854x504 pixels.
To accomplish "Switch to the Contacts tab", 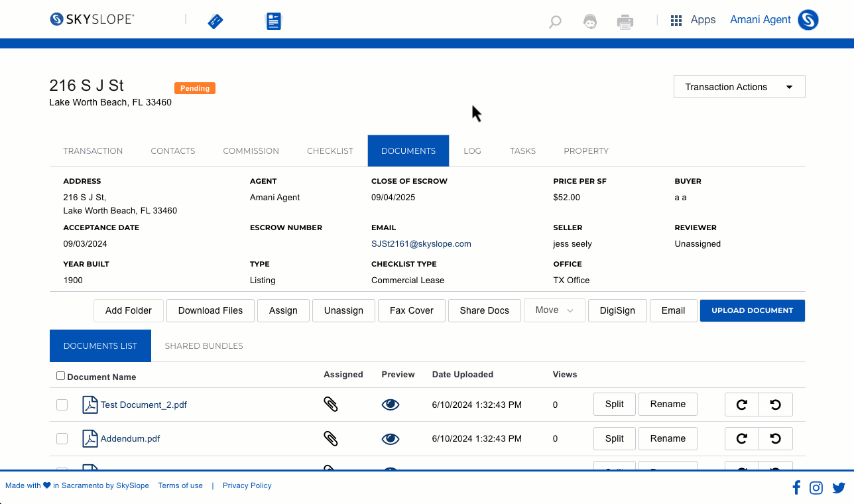I will [x=173, y=151].
